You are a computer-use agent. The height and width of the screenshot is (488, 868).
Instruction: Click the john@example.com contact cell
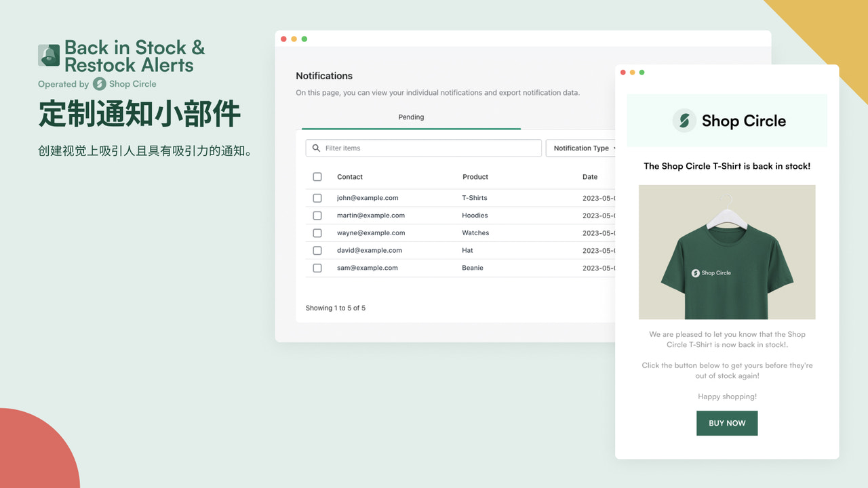pyautogui.click(x=368, y=198)
